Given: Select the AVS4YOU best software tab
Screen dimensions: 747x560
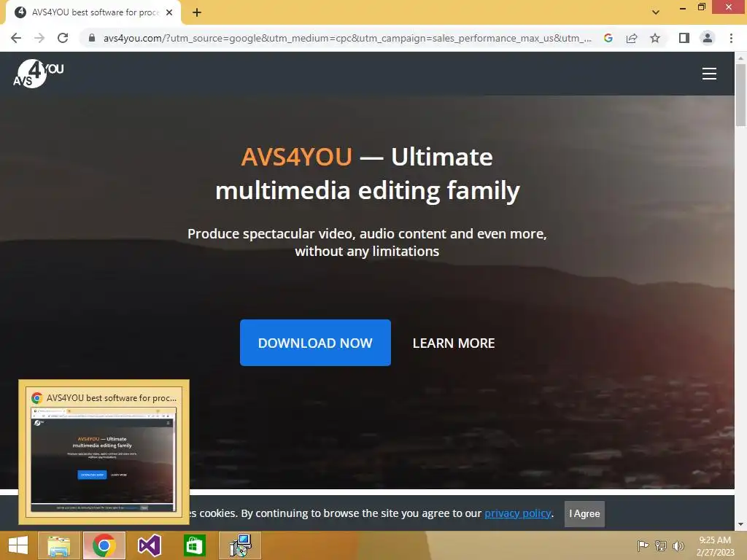Looking at the screenshot, I should 93,12.
